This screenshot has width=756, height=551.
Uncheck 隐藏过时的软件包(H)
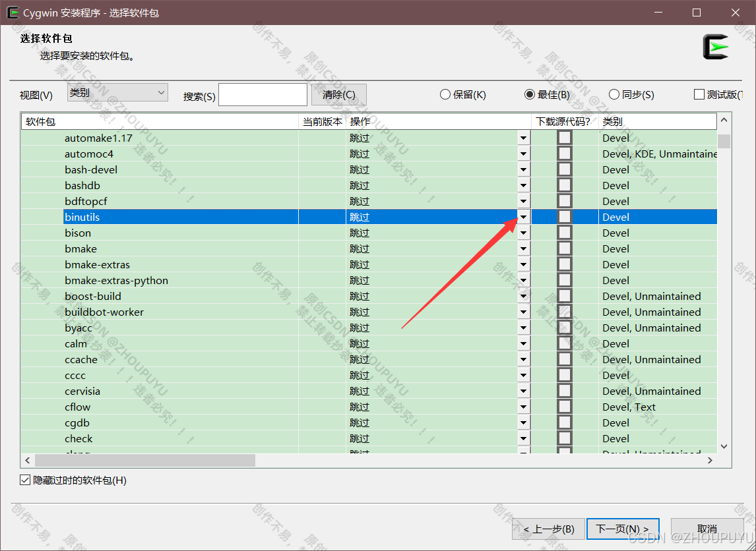[x=25, y=480]
